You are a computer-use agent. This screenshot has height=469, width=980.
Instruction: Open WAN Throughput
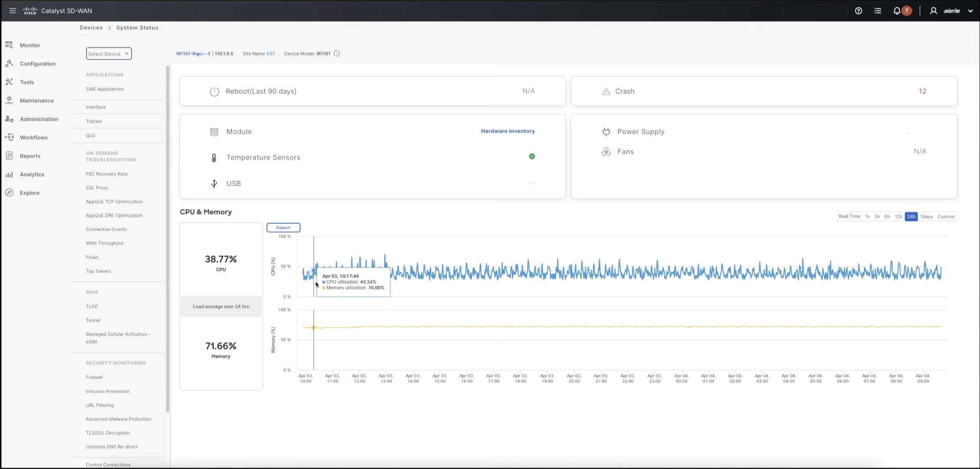(x=105, y=243)
